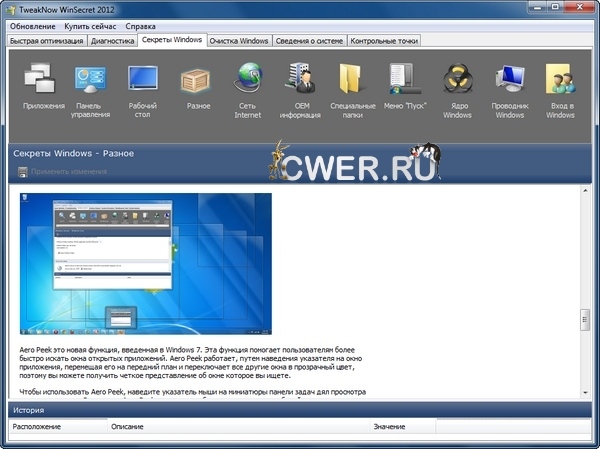Open the Справка menu

pos(140,25)
